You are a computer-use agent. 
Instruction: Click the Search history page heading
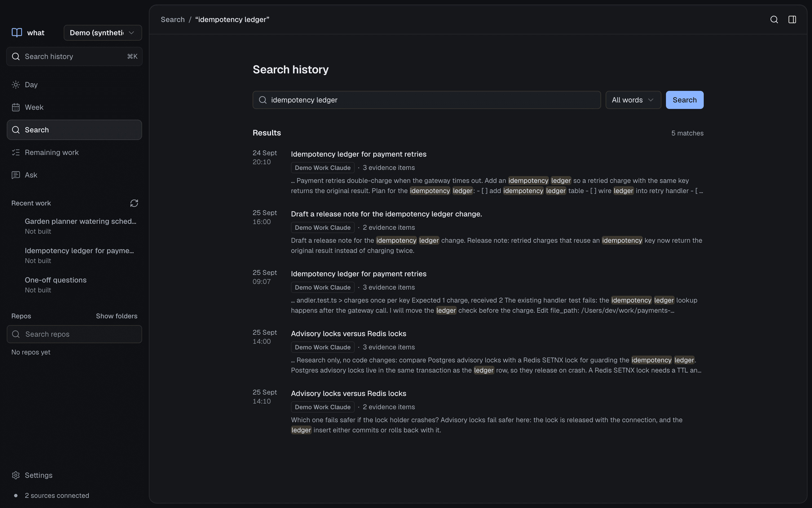click(x=291, y=69)
